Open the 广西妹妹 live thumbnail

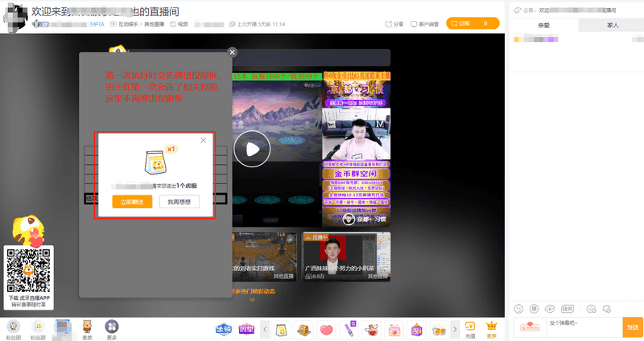pyautogui.click(x=346, y=257)
